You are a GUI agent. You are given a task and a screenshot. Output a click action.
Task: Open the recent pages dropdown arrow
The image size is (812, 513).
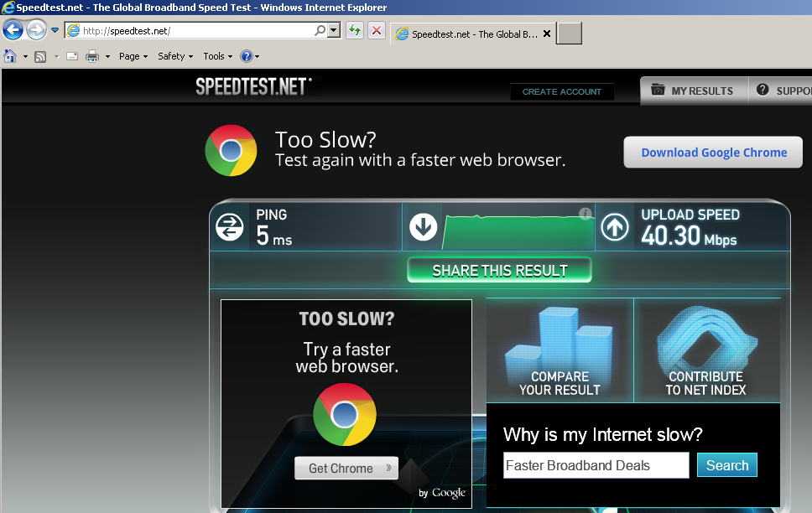(x=55, y=30)
